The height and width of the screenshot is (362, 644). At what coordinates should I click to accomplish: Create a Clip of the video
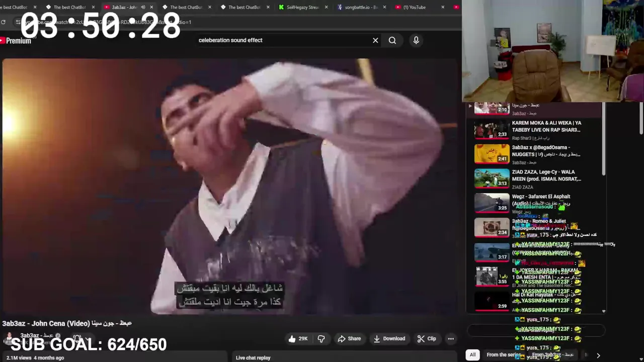click(x=427, y=339)
